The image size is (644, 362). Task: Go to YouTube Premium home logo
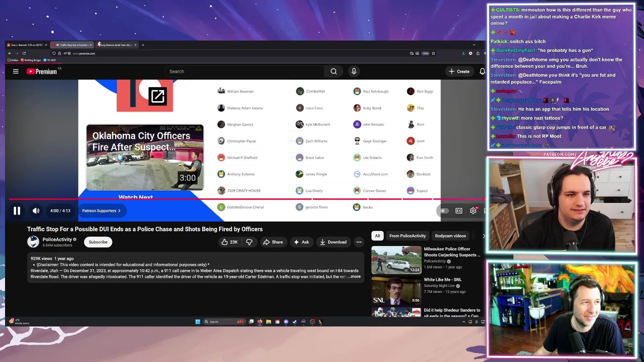(42, 71)
